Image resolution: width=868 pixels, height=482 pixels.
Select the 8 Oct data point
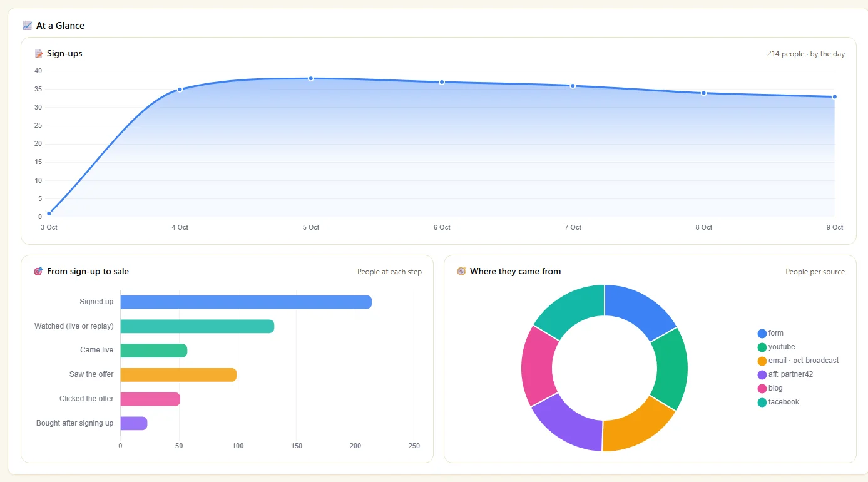(x=703, y=93)
